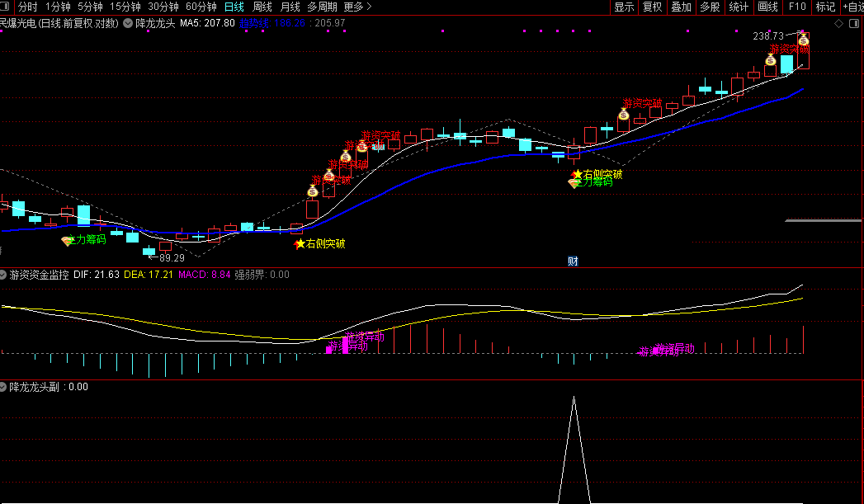This screenshot has height=504, width=864.
Task: Switch to the 日线 period tab
Action: point(234,7)
